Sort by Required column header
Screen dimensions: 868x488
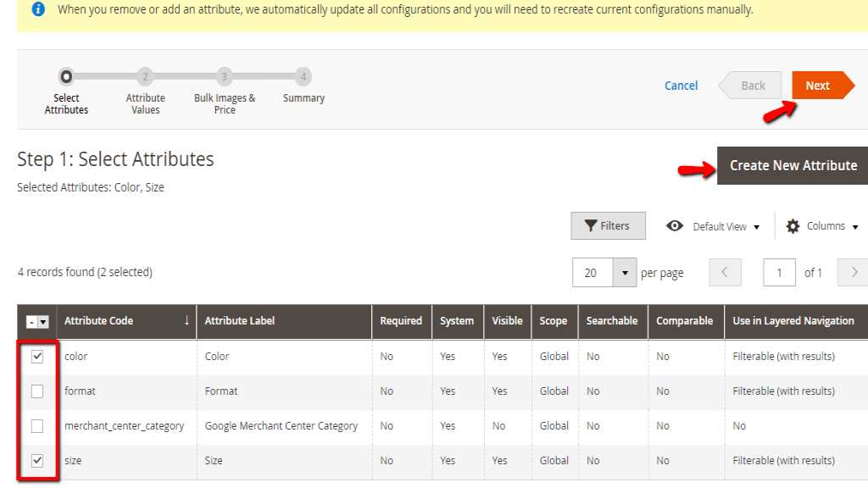tap(401, 321)
